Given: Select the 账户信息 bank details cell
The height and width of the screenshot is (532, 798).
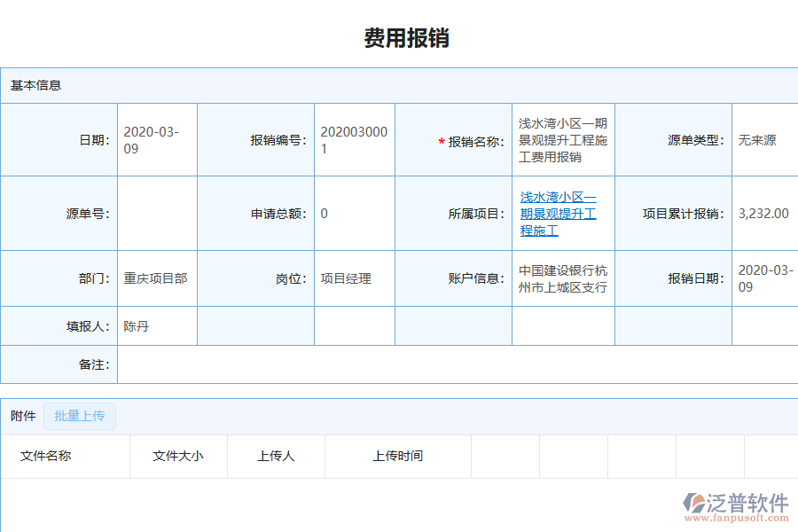Looking at the screenshot, I should pyautogui.click(x=562, y=278).
